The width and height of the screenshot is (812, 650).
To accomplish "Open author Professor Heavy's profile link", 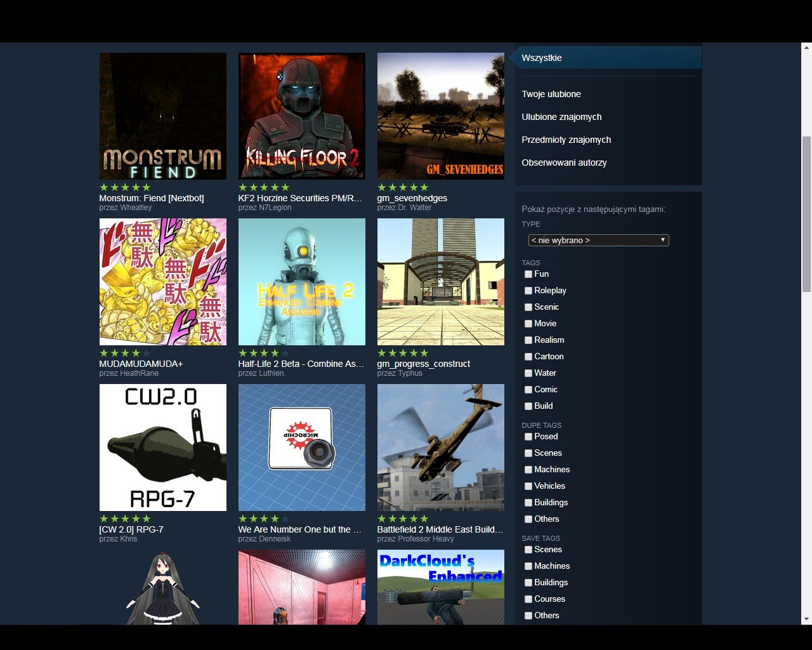I will click(426, 539).
